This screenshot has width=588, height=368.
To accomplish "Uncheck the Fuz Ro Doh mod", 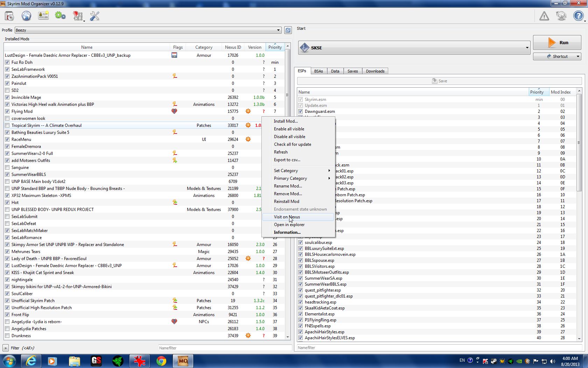I will (x=7, y=62).
